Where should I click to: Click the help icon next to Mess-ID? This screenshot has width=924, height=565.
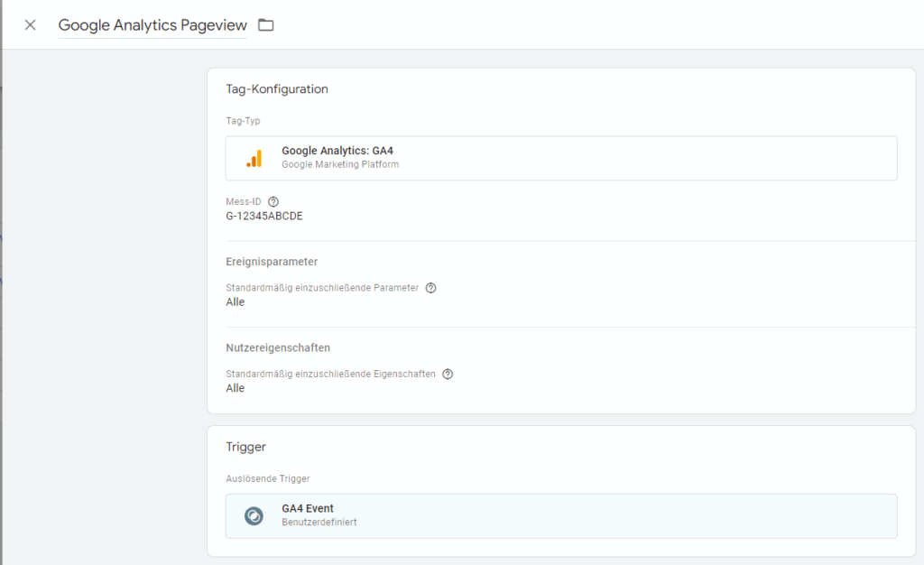pyautogui.click(x=273, y=201)
